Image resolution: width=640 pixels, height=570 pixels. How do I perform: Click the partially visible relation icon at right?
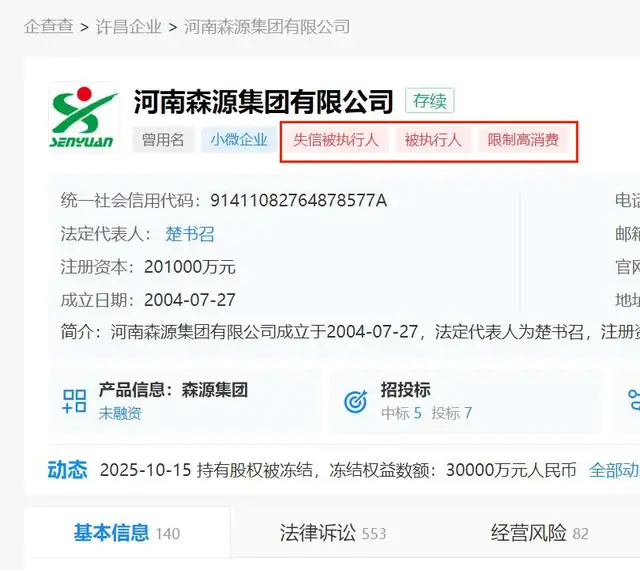(634, 400)
